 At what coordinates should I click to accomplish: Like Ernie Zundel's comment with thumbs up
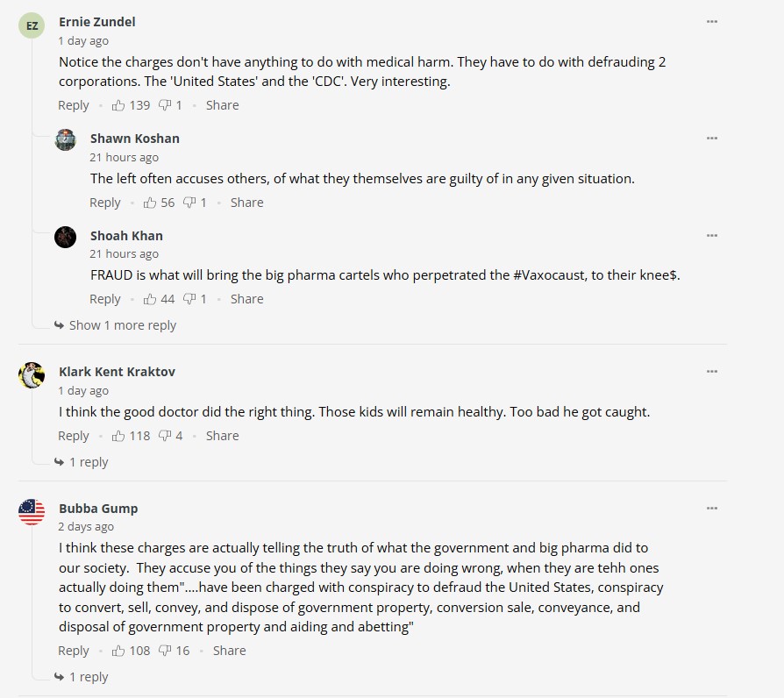click(x=119, y=105)
